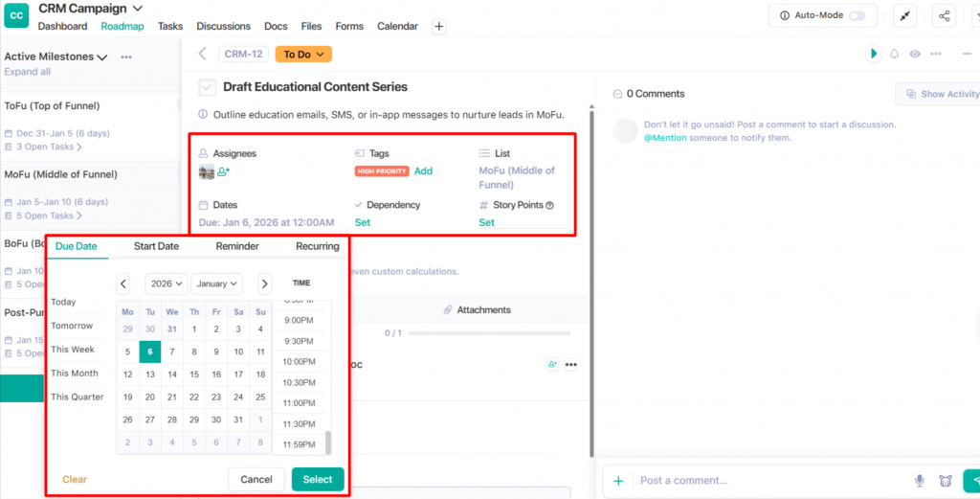Toggle task watching with the eye icon
The height and width of the screenshot is (499, 980).
[915, 54]
